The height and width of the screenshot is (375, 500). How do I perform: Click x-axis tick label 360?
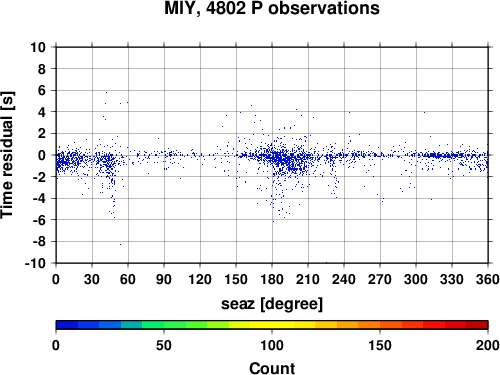(488, 279)
